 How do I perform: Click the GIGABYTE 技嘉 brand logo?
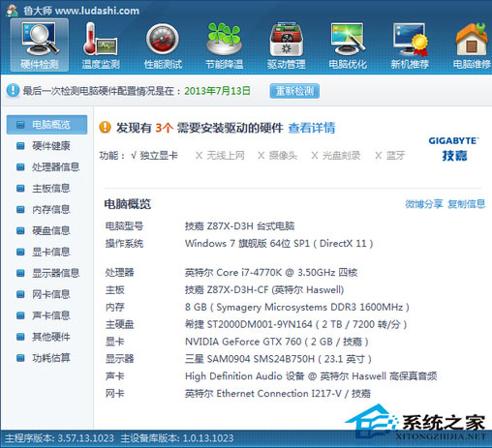pos(453,149)
